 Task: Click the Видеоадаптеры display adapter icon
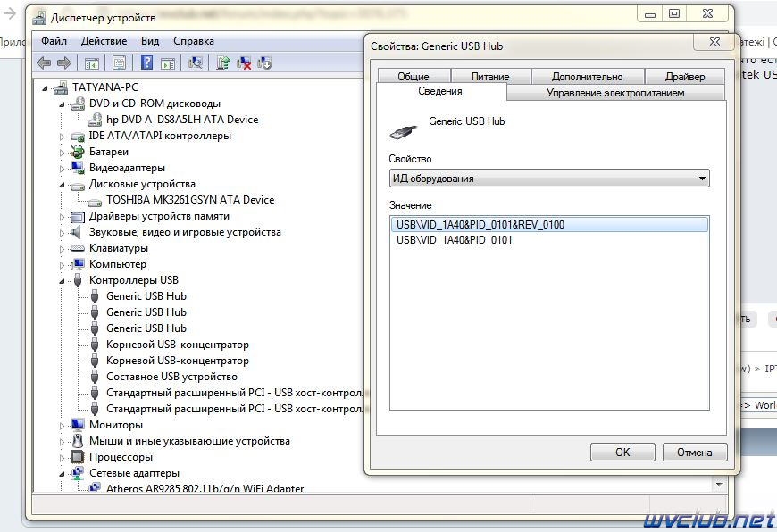(78, 168)
